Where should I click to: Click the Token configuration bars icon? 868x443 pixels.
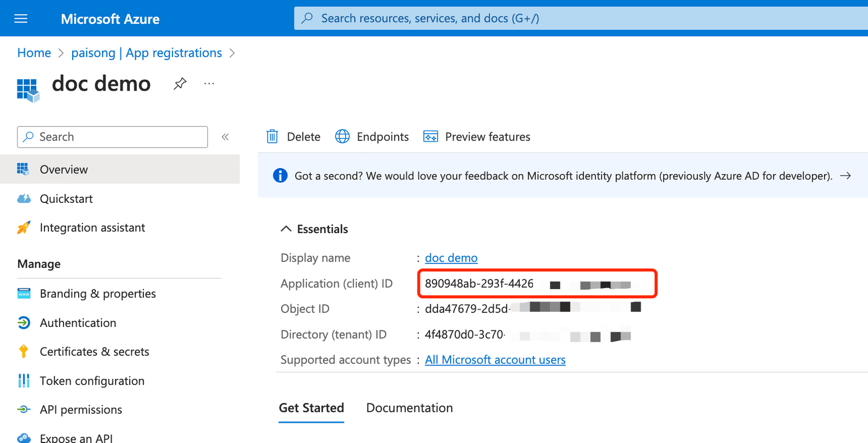click(24, 381)
